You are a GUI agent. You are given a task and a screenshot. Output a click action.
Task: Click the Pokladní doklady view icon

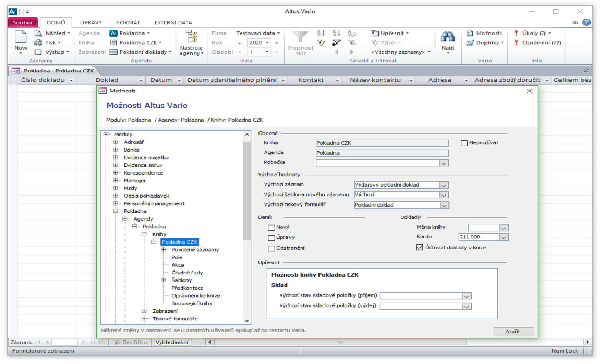(x=113, y=52)
